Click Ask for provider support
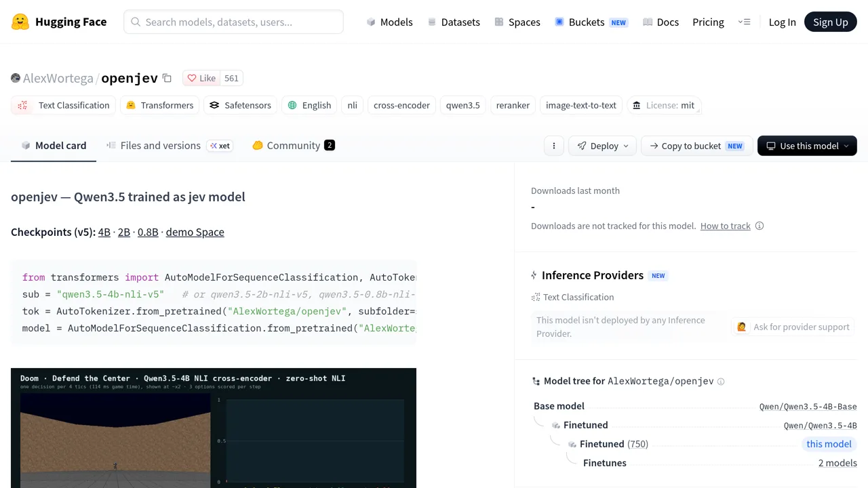 (793, 327)
